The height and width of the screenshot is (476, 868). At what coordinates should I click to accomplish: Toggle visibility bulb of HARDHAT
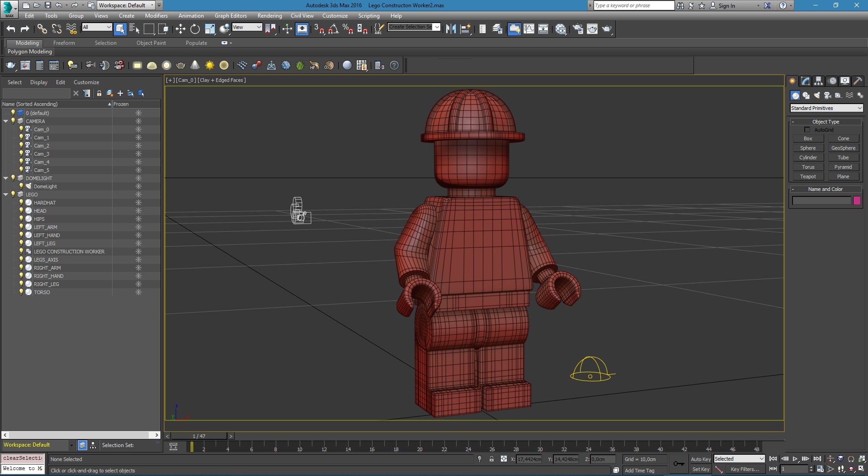[x=21, y=202]
